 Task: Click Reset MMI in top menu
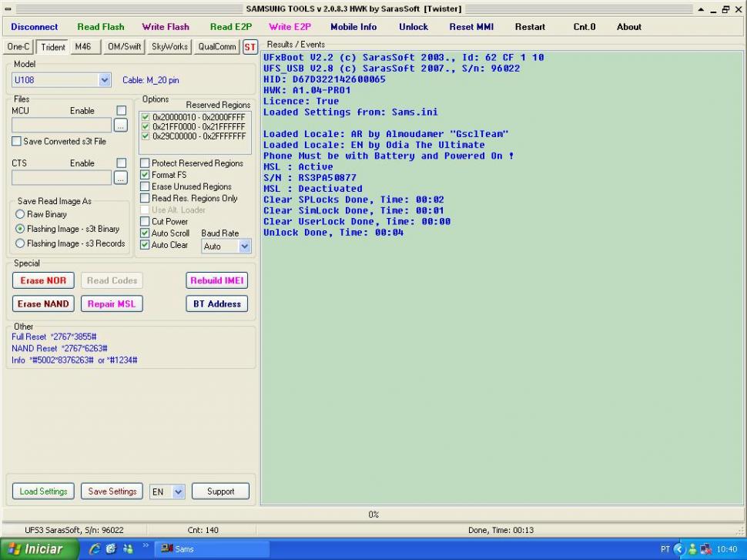pyautogui.click(x=471, y=27)
